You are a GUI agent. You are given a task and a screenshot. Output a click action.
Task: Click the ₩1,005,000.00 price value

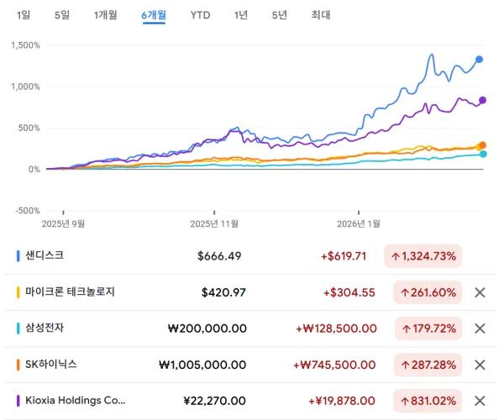pyautogui.click(x=202, y=365)
